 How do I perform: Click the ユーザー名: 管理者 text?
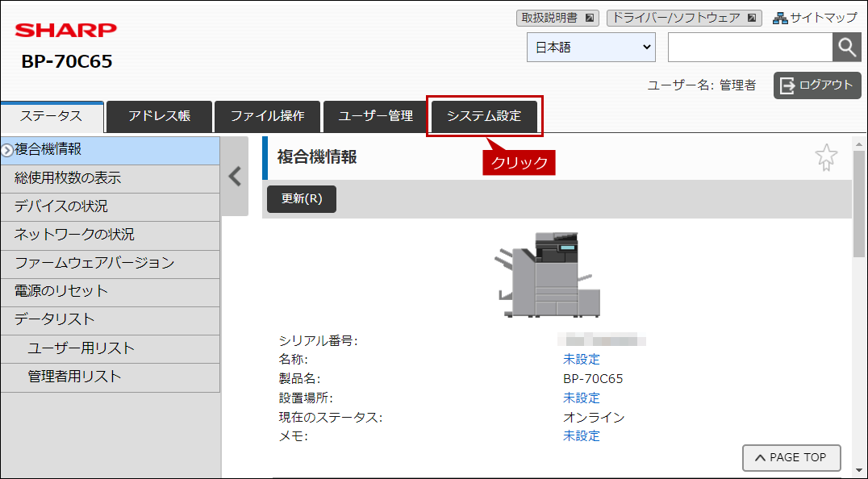[x=702, y=85]
